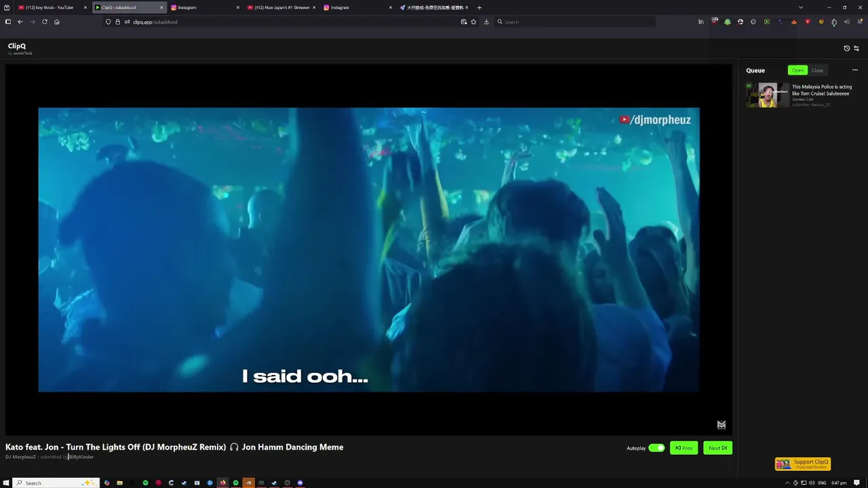Open the Queue three-dot options menu
Screen dimensions: 868x488
pos(855,70)
